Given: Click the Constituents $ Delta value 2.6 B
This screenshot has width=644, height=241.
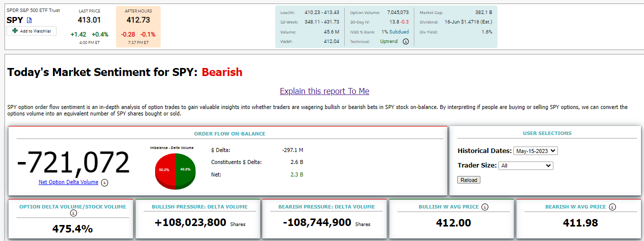Looking at the screenshot, I should [x=297, y=162].
